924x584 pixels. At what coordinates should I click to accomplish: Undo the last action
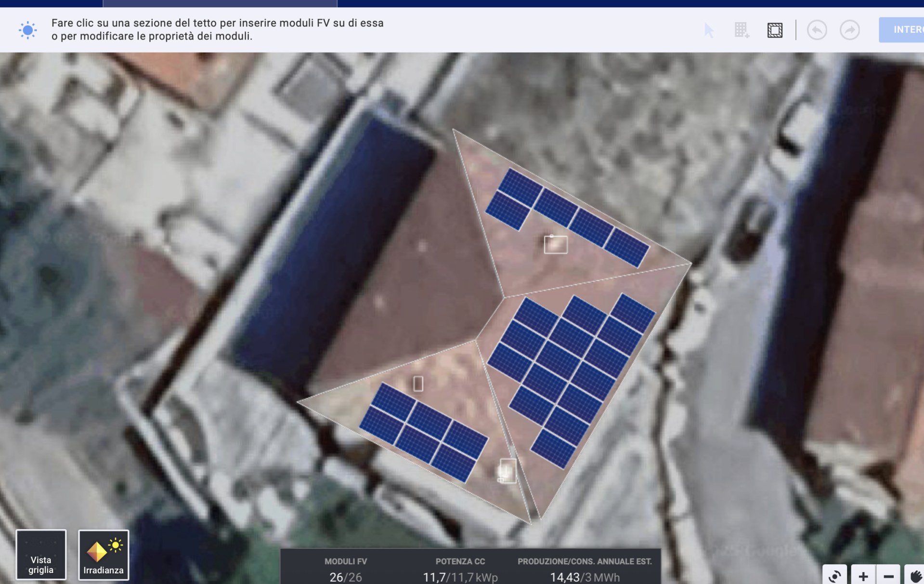tap(817, 30)
